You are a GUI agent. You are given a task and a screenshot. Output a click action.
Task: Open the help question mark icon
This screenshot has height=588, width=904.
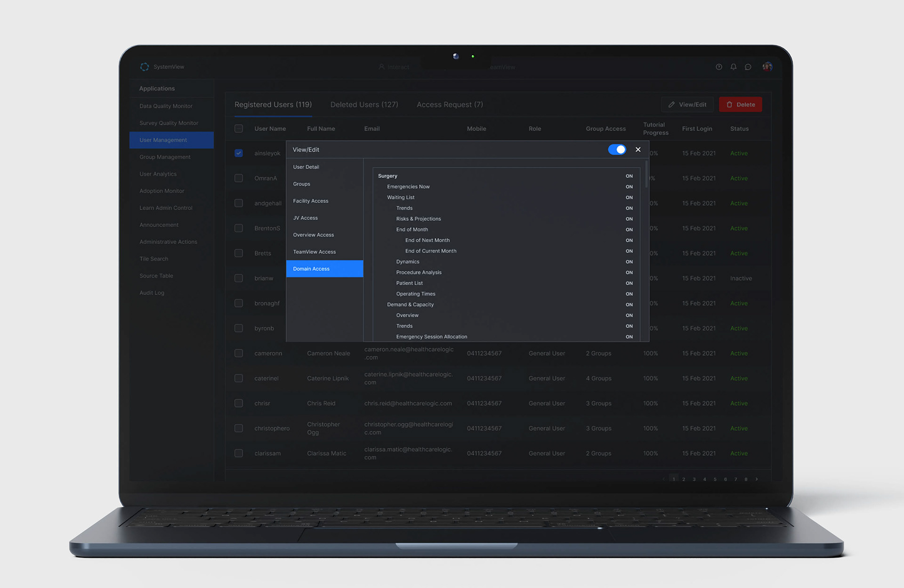(x=718, y=67)
